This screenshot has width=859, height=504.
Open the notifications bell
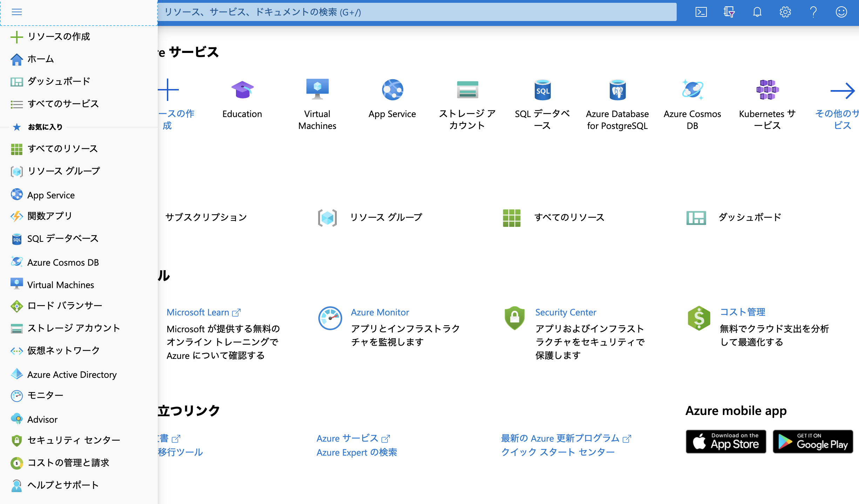click(x=757, y=12)
